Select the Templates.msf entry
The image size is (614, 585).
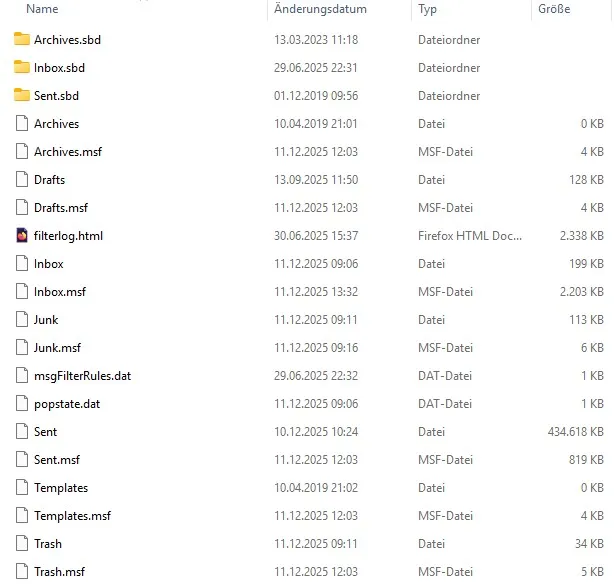[x=309, y=516]
